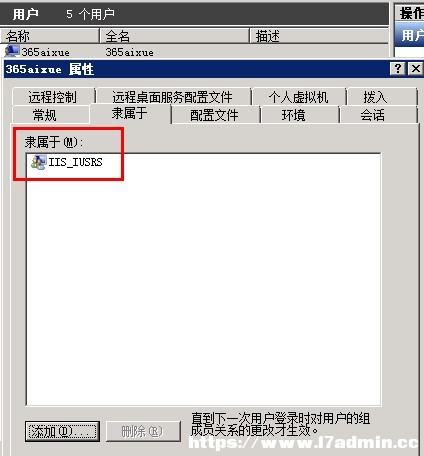Screen dimensions: 424x456
Task: Open help with the question mark button
Action: (398, 69)
